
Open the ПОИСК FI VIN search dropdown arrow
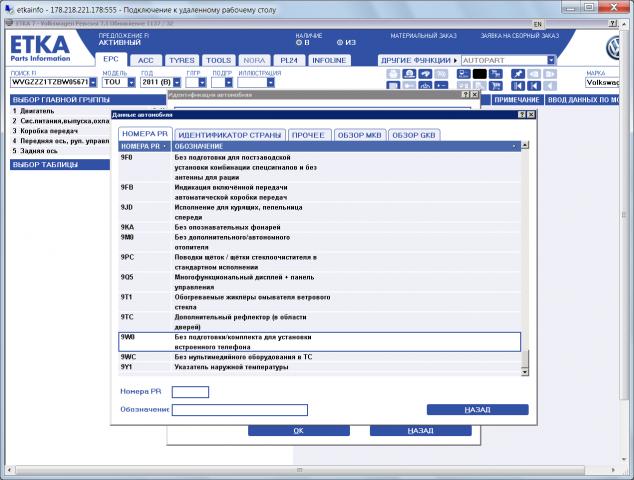pos(93,82)
